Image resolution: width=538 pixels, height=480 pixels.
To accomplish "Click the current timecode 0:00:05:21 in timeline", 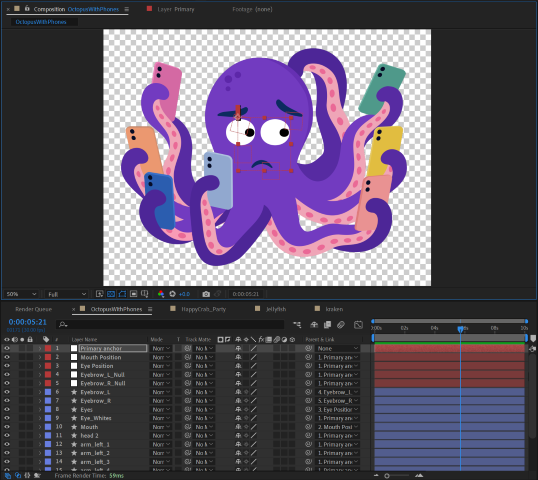I will (x=27, y=322).
